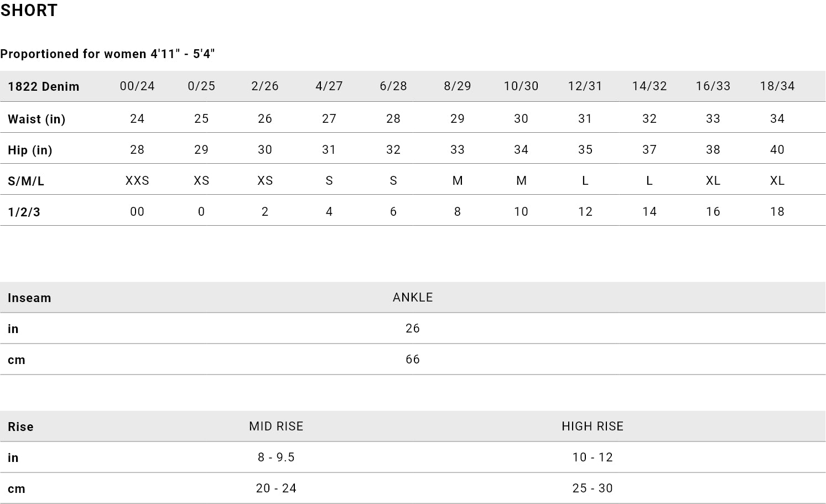The width and height of the screenshot is (826, 504).
Task: Click the 18/34 size header
Action: (777, 86)
